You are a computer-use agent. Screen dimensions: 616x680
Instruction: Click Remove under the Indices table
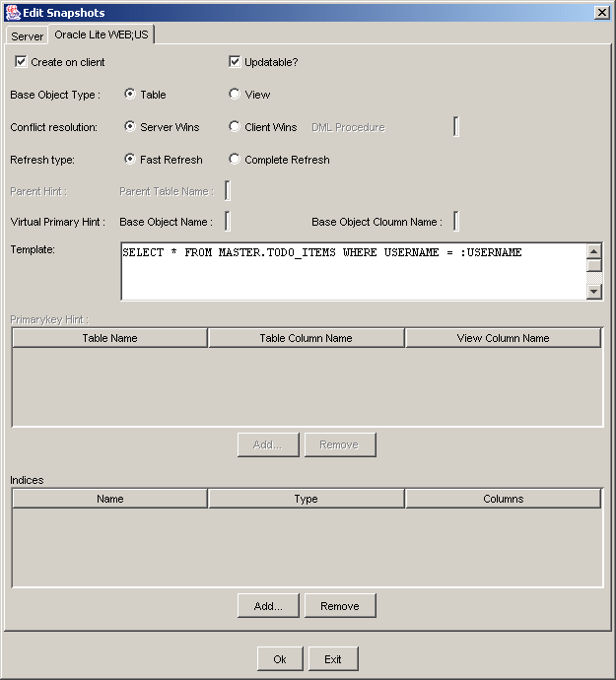point(340,605)
